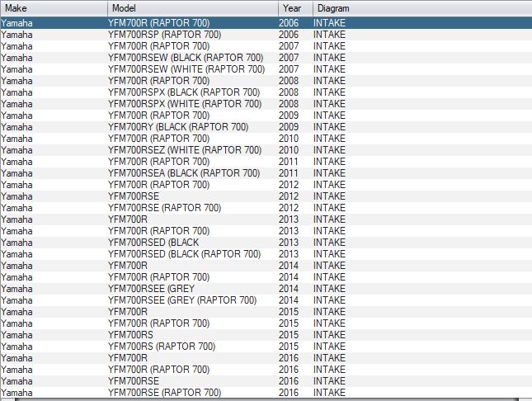Select the 2016 YFM700R (RAPTOR 700) row

(266, 369)
